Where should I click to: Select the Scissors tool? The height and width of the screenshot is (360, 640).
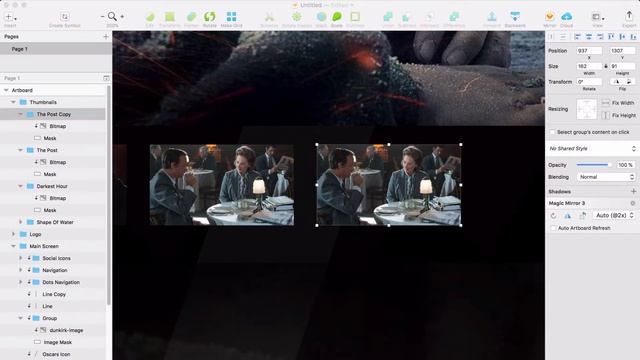(269, 17)
